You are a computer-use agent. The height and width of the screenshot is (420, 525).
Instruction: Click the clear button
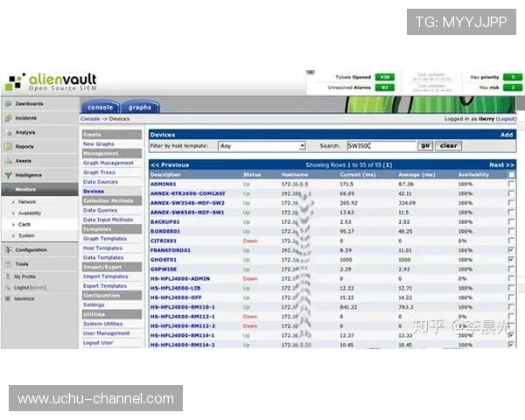pyautogui.click(x=448, y=146)
